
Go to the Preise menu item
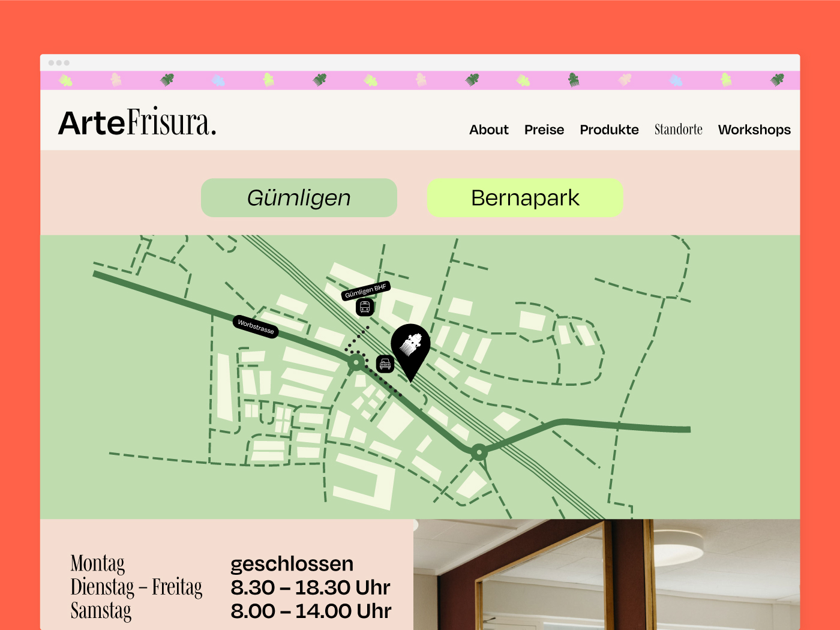(544, 130)
